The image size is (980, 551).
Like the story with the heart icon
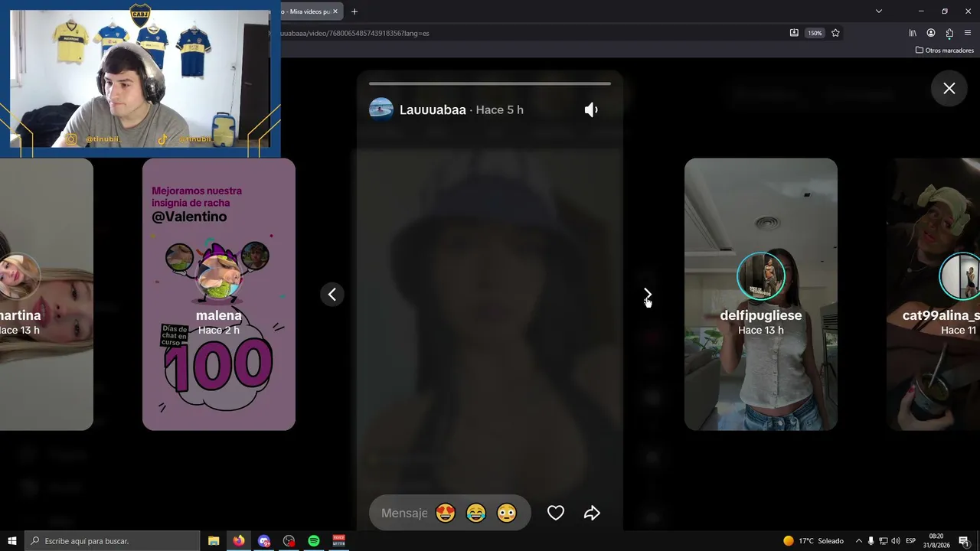point(556,513)
